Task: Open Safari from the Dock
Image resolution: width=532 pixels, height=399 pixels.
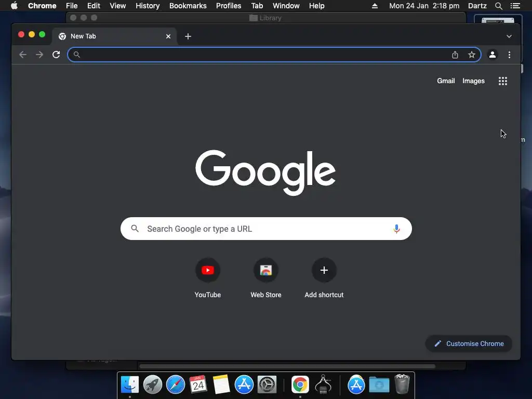Action: click(176, 385)
